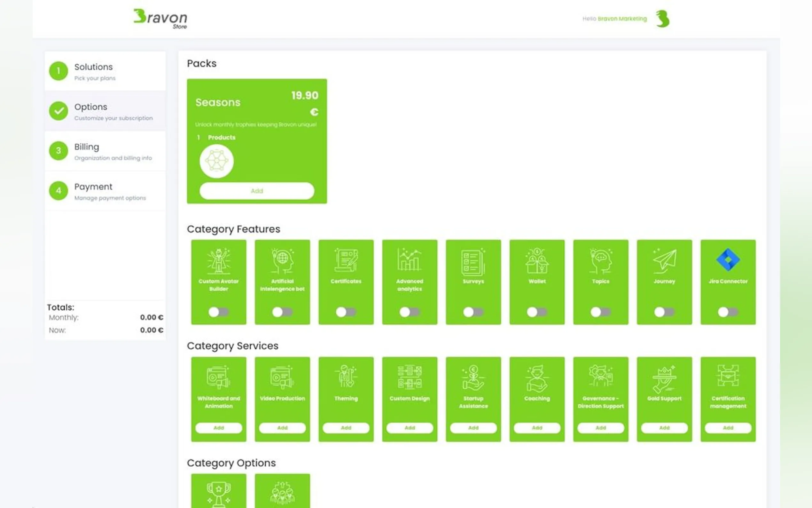This screenshot has width=812, height=508.
Task: Click the Certificates scroll icon
Action: point(346,260)
